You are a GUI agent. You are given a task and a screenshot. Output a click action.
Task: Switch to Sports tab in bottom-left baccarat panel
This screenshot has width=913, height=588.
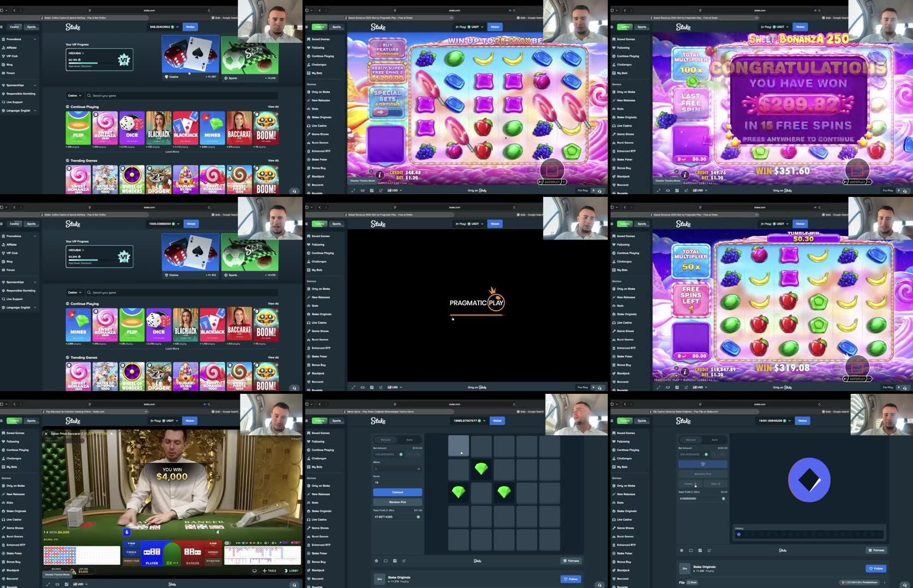[x=31, y=421]
